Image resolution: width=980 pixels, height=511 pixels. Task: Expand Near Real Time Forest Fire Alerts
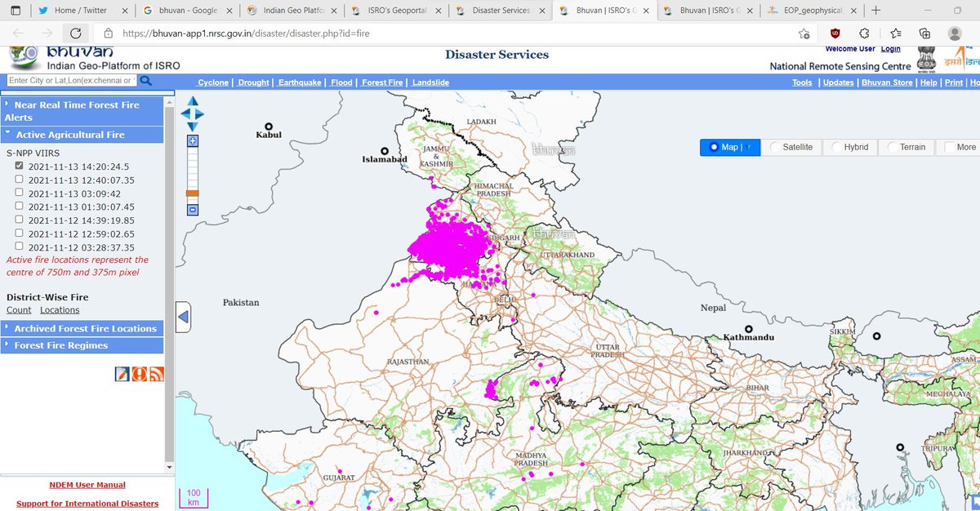point(82,111)
